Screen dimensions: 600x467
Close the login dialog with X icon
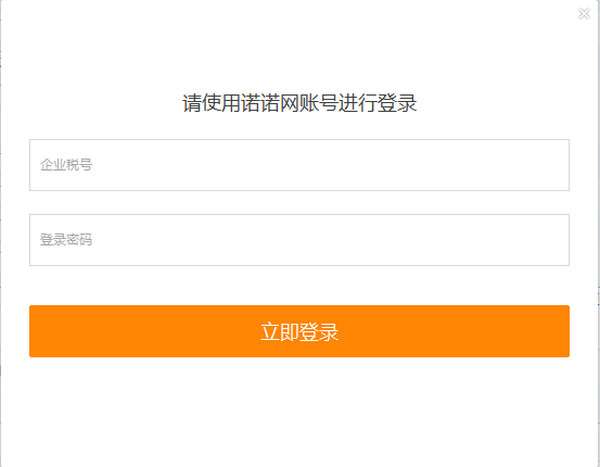(x=584, y=14)
